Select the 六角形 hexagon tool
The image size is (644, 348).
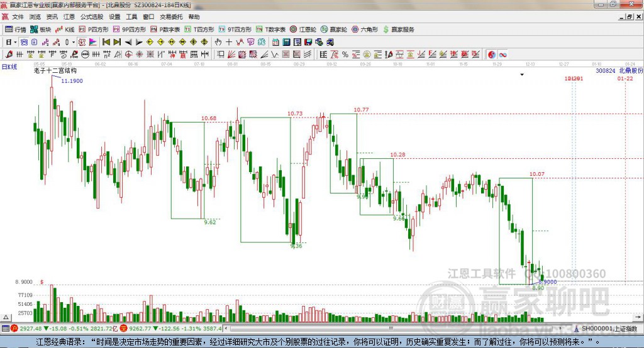click(x=365, y=30)
